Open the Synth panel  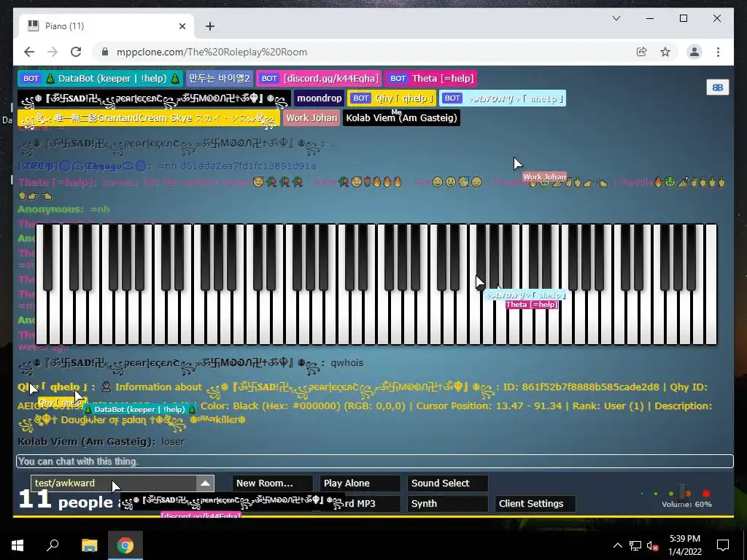tap(448, 503)
